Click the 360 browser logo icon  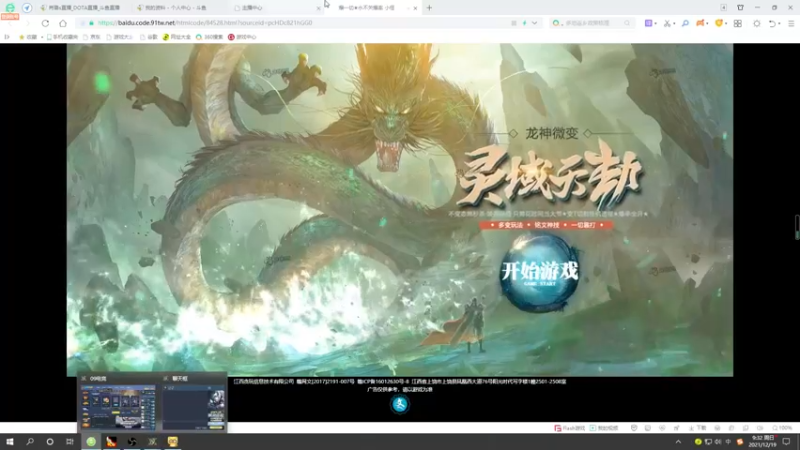pos(10,8)
